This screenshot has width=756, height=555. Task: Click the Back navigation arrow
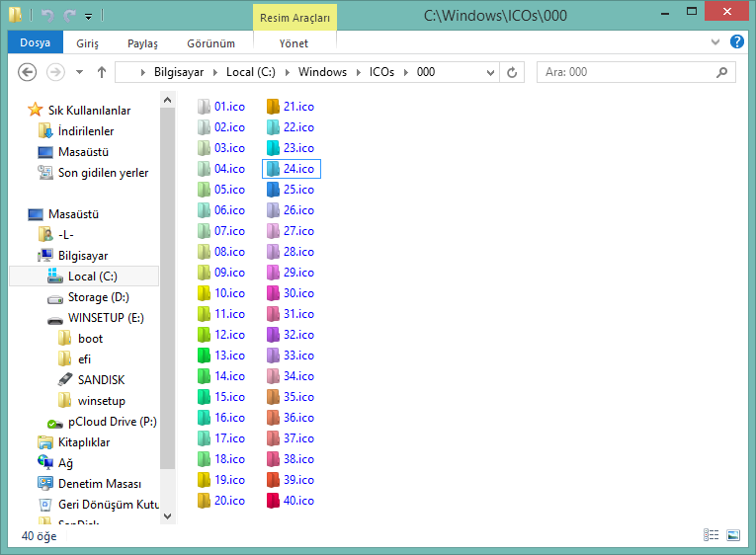pos(27,72)
